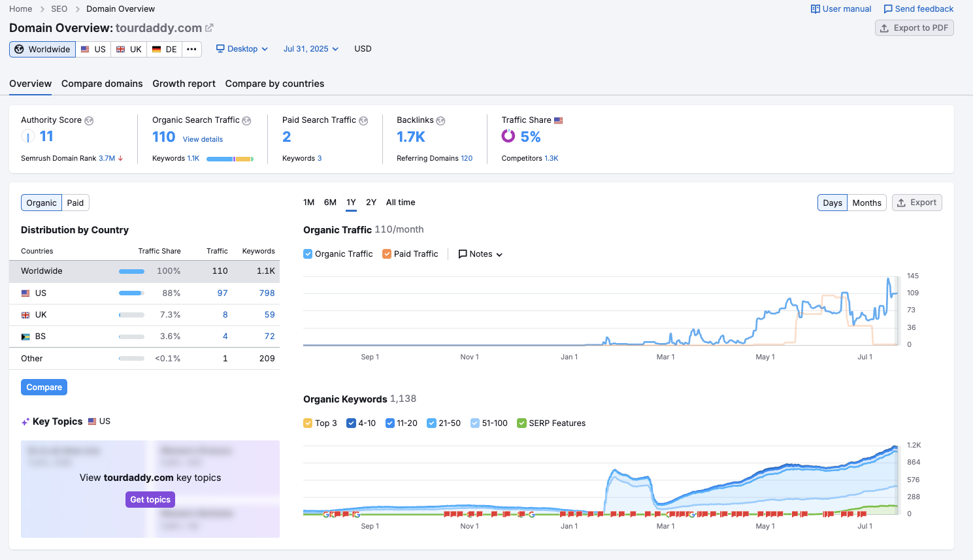Toggle the 51-100 keywords checkbox
Screen dimensions: 973x560
[x=475, y=423]
